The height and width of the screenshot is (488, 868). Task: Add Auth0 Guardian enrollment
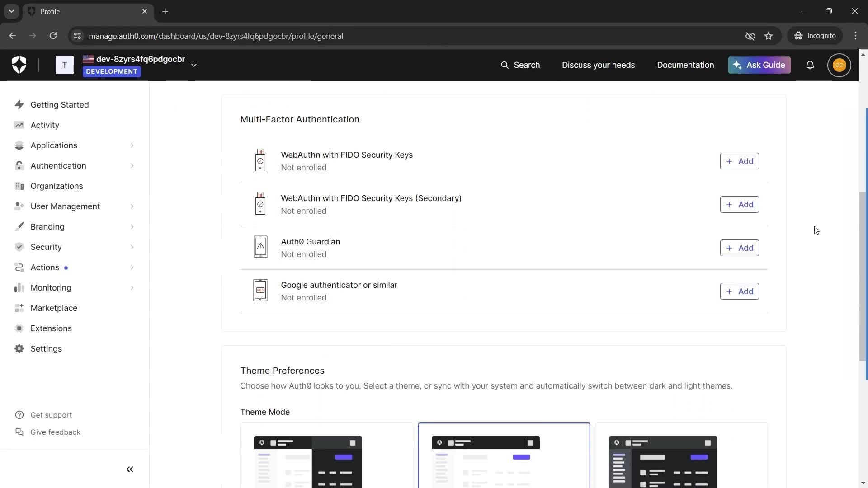point(739,248)
